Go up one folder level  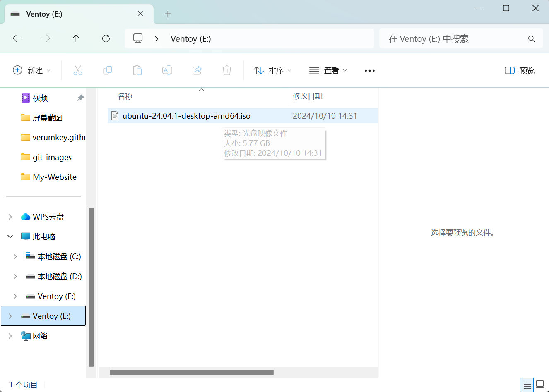[x=76, y=38]
